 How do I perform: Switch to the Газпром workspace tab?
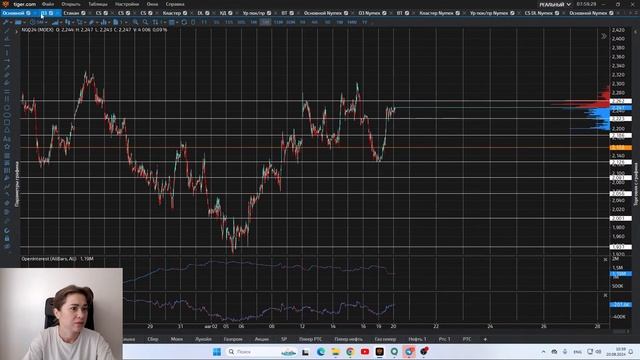pos(233,339)
